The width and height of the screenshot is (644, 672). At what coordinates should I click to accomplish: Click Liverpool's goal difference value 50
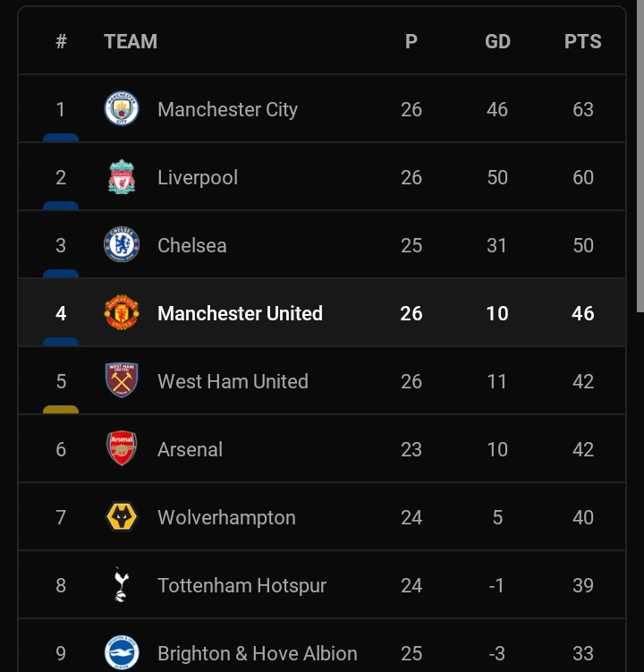[497, 177]
